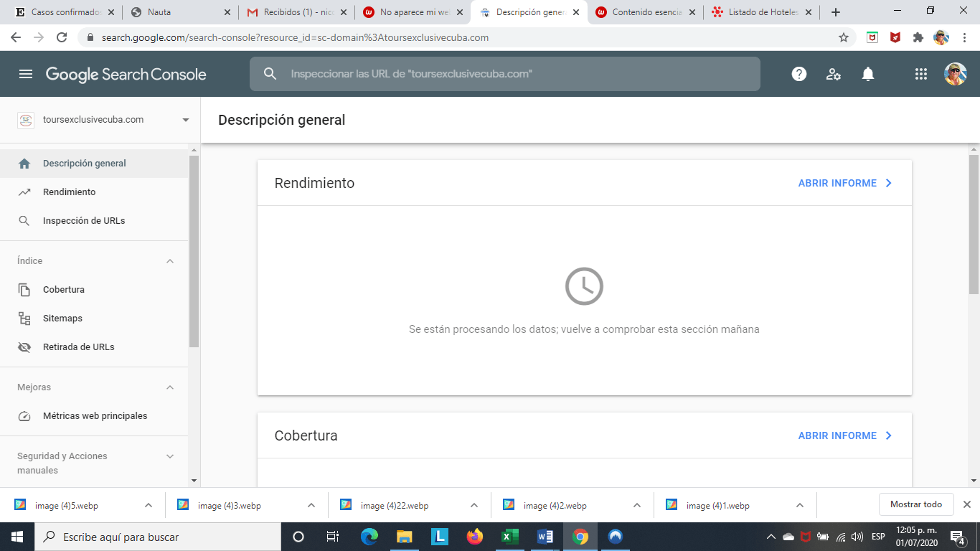The image size is (980, 551).
Task: Click the trend icon beside Rendimiento
Action: pos(24,192)
